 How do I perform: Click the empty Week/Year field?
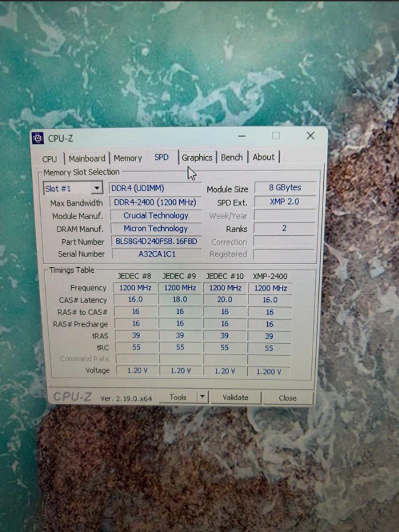pos(284,215)
